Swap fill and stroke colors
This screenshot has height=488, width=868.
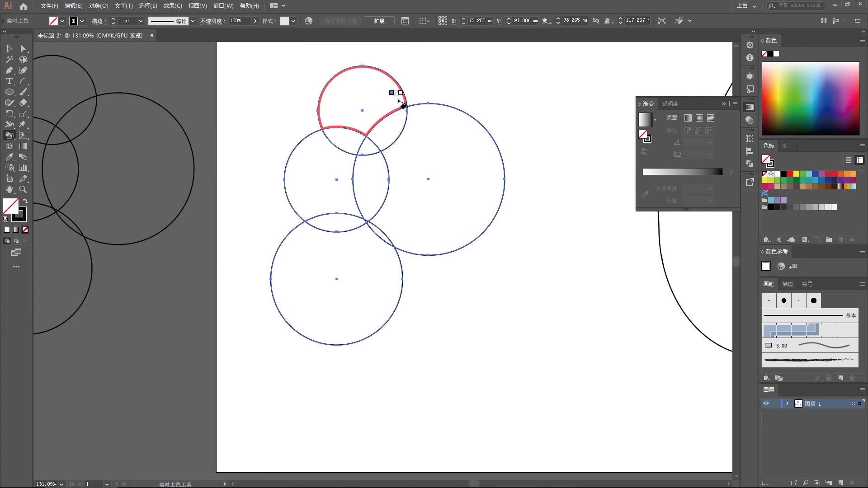(x=25, y=201)
